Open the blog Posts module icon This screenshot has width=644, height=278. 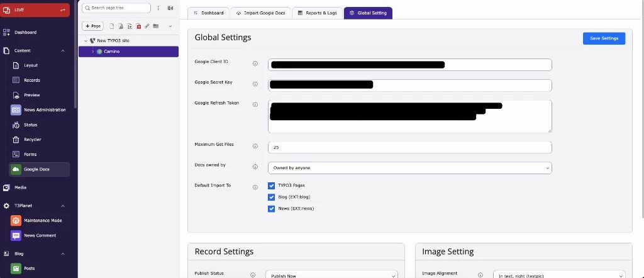[x=16, y=269]
